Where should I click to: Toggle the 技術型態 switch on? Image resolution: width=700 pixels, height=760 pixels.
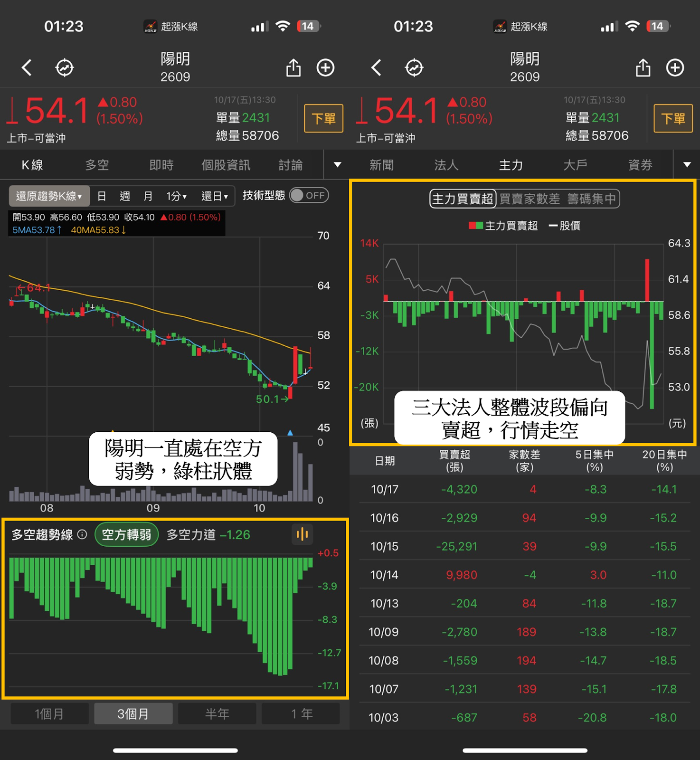309,195
